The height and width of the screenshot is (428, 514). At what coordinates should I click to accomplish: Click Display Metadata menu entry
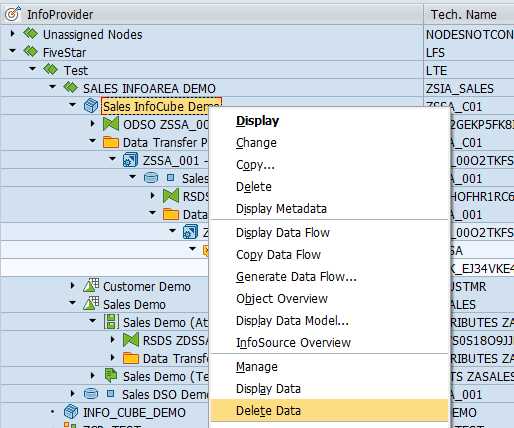click(281, 209)
